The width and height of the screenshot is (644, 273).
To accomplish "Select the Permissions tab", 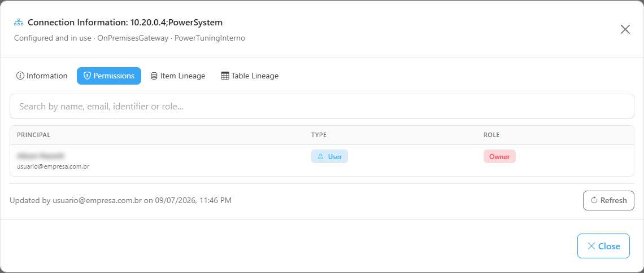I will coord(109,76).
